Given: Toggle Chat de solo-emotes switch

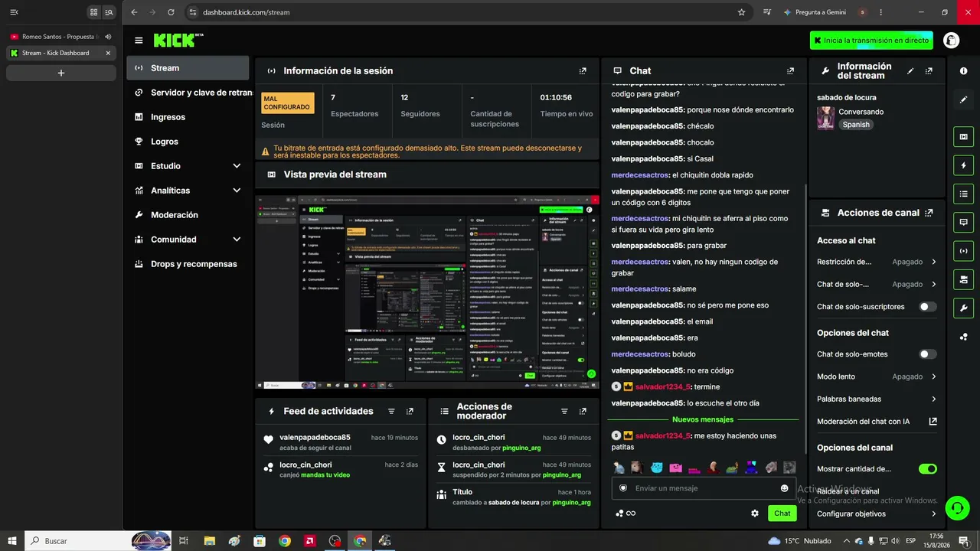Looking at the screenshot, I should 928,354.
